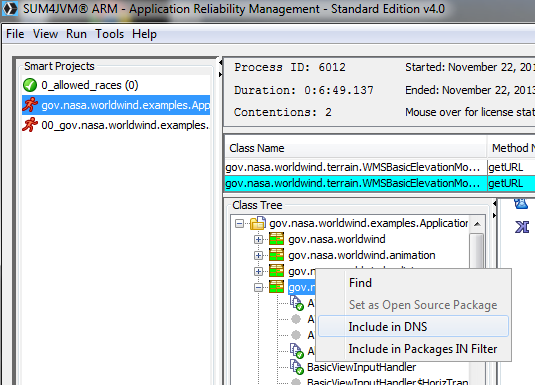Click the Method column header

[511, 148]
